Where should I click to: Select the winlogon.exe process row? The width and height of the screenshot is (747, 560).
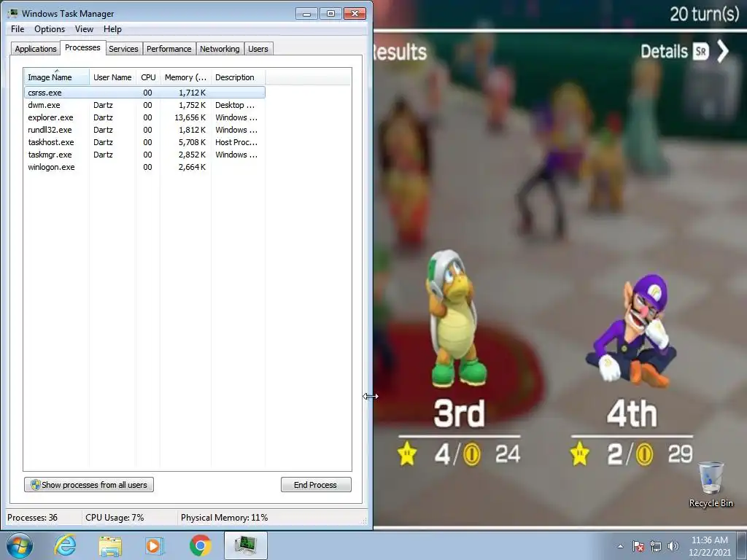point(145,167)
